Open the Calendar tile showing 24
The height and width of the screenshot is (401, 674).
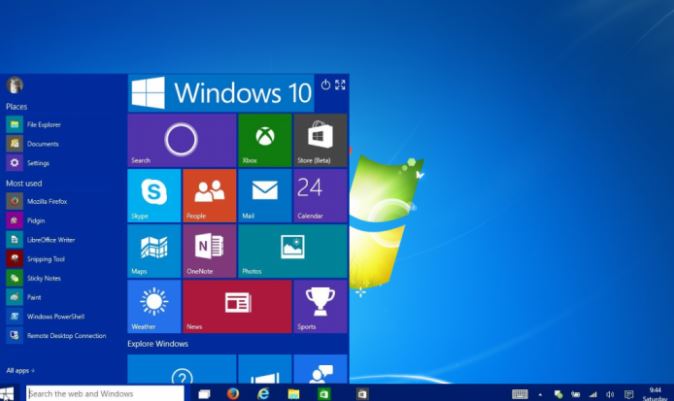point(320,196)
